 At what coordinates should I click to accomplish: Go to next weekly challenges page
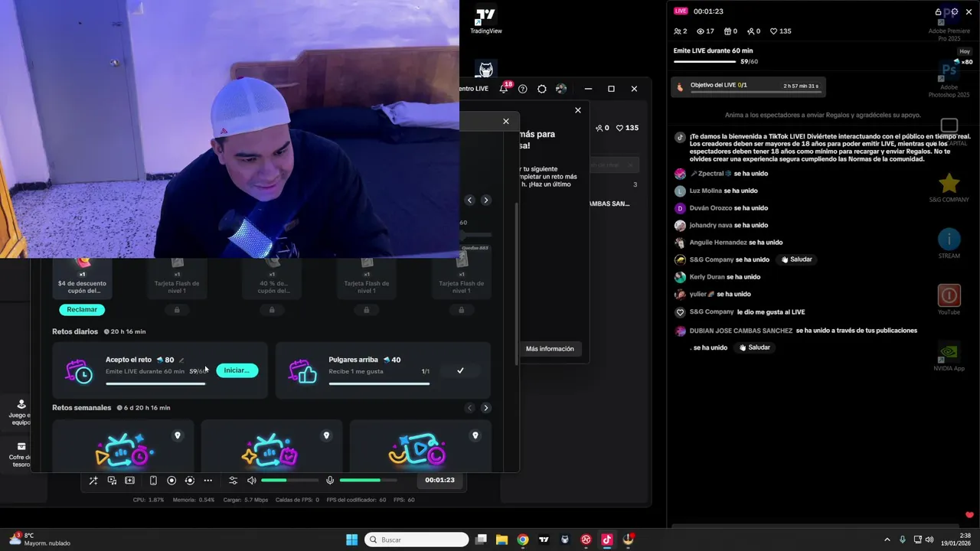[x=485, y=408]
